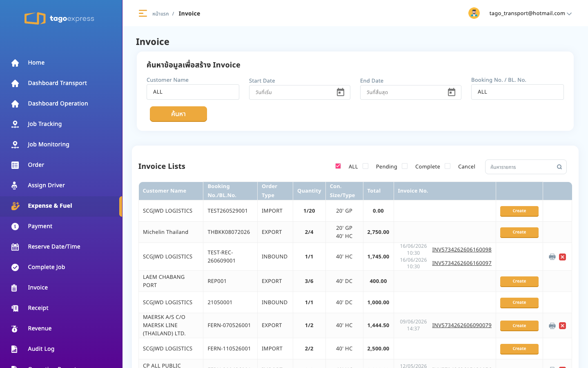This screenshot has height=368, width=588.
Task: Check the Complete filter checkbox
Action: pos(405,166)
